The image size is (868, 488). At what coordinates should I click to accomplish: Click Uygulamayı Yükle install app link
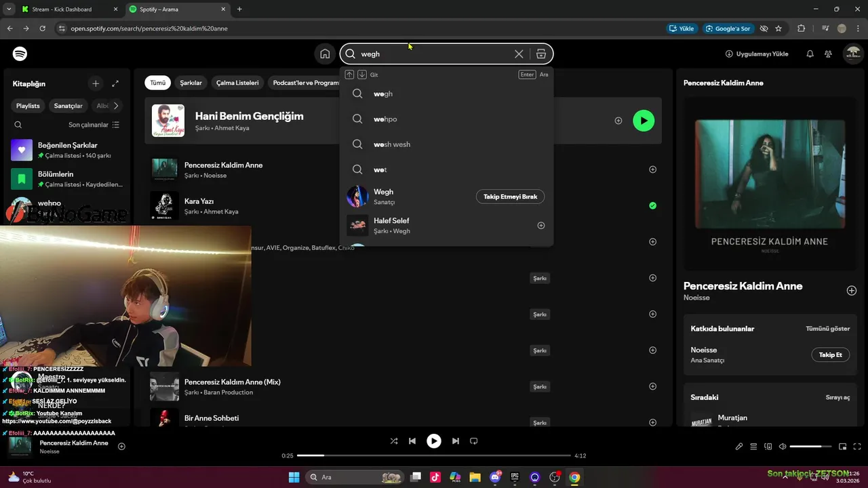pos(757,54)
